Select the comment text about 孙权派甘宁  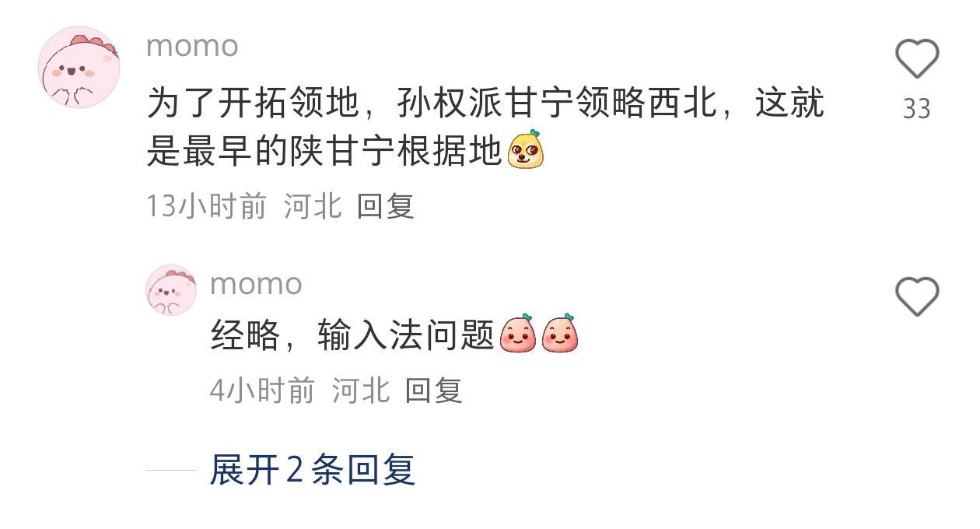coord(485,128)
